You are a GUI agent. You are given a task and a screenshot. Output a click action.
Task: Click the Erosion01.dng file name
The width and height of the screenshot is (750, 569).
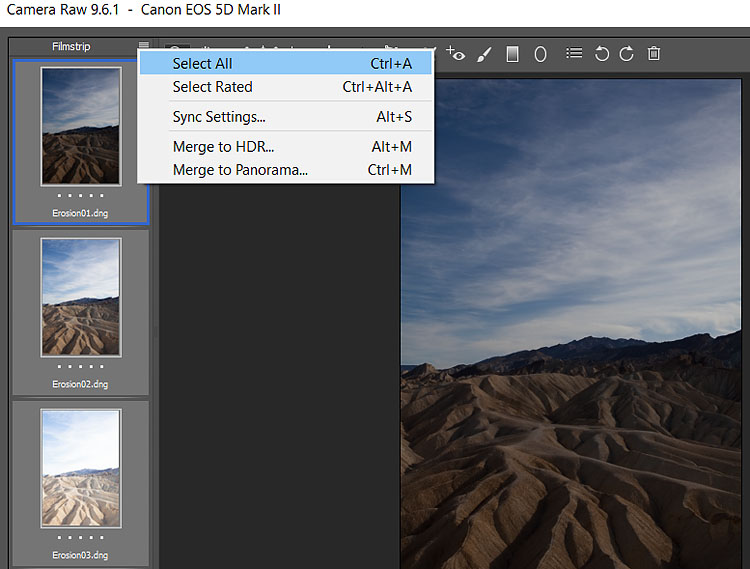point(80,213)
